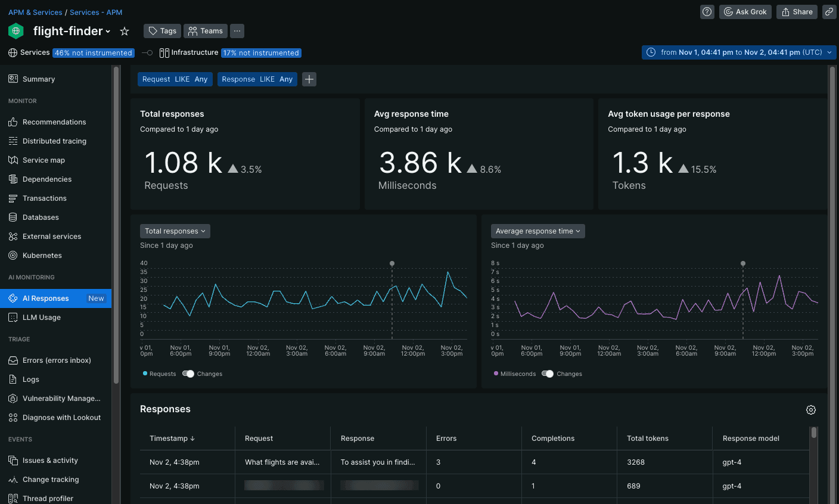Open the Responses table settings gear
Viewport: 839px width, 504px height.
pyautogui.click(x=811, y=410)
